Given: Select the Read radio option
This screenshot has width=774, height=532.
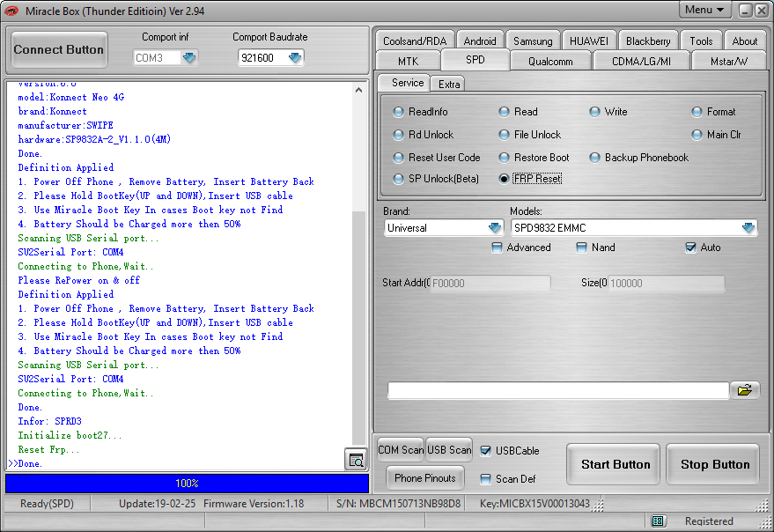Looking at the screenshot, I should [519, 112].
